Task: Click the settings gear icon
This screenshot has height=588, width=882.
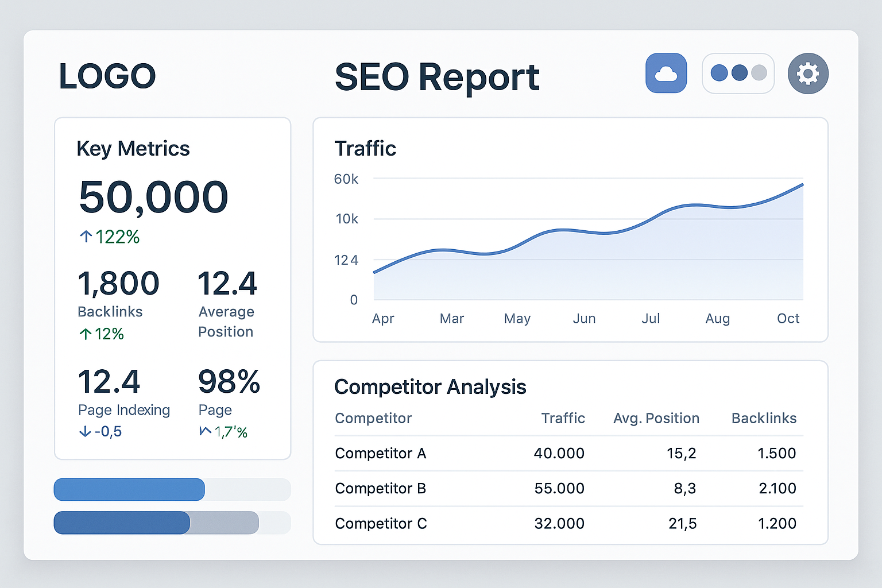Action: coord(807,73)
